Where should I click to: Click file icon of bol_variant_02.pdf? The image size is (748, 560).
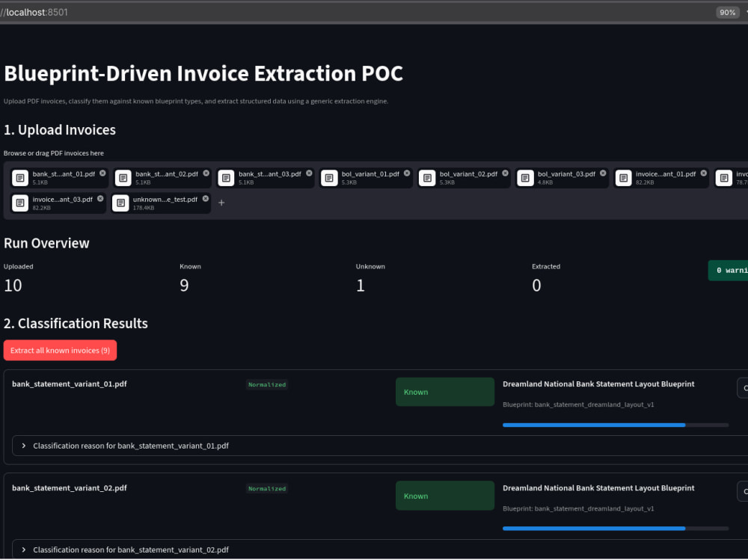[427, 178]
